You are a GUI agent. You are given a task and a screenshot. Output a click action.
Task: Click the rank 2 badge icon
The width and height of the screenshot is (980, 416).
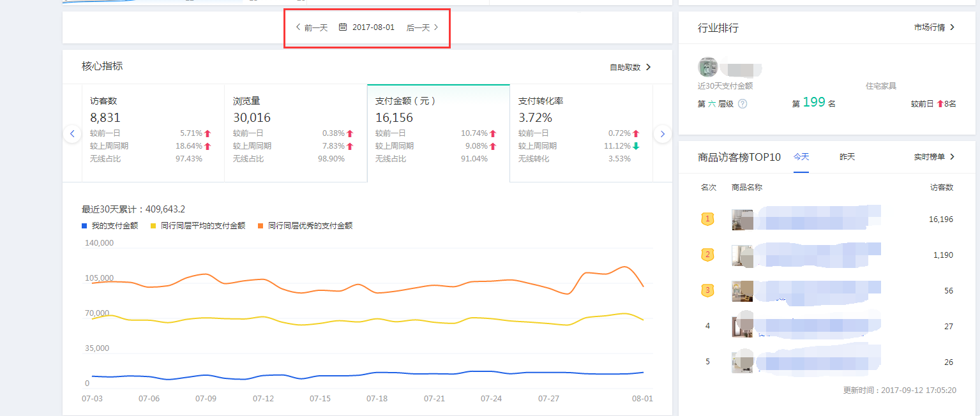(x=707, y=255)
